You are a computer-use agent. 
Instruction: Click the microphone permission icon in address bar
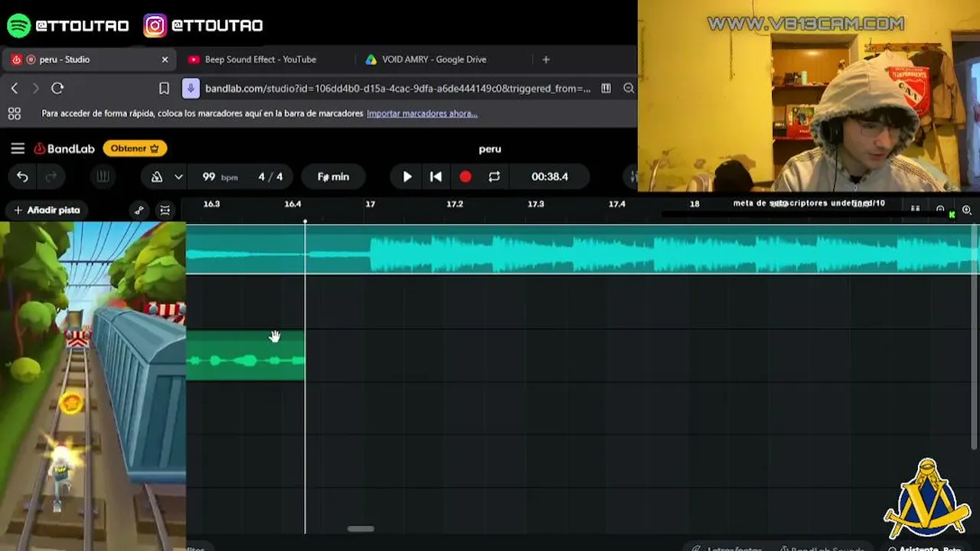191,89
